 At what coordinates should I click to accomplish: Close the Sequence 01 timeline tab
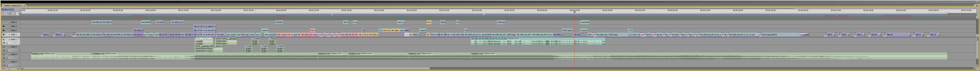[24, 5]
